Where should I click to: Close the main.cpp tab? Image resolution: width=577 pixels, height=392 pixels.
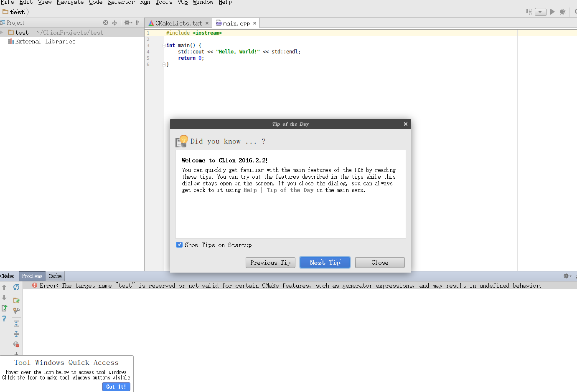pos(254,23)
